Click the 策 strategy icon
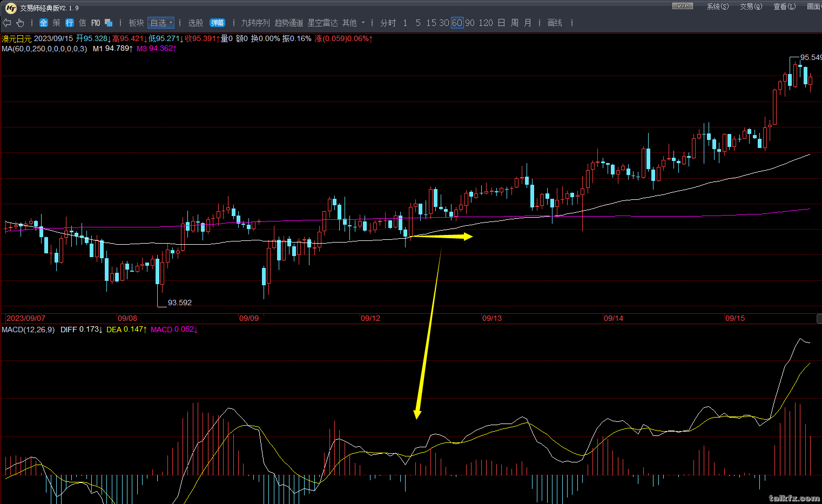 (57, 23)
